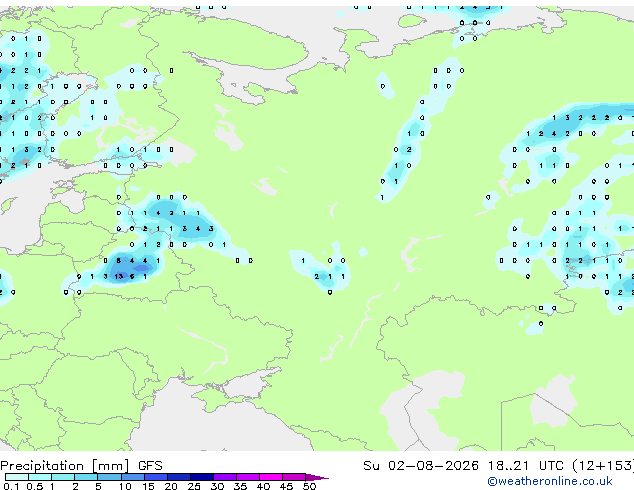Screen dimensions: 634x490
Task: Click the 1–2 mm legend swatch
Action: click(x=63, y=477)
